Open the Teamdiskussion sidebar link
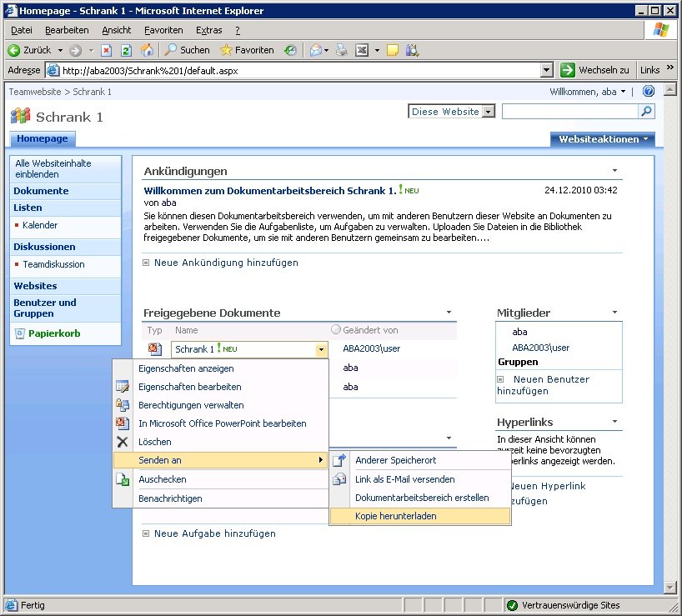 53,264
